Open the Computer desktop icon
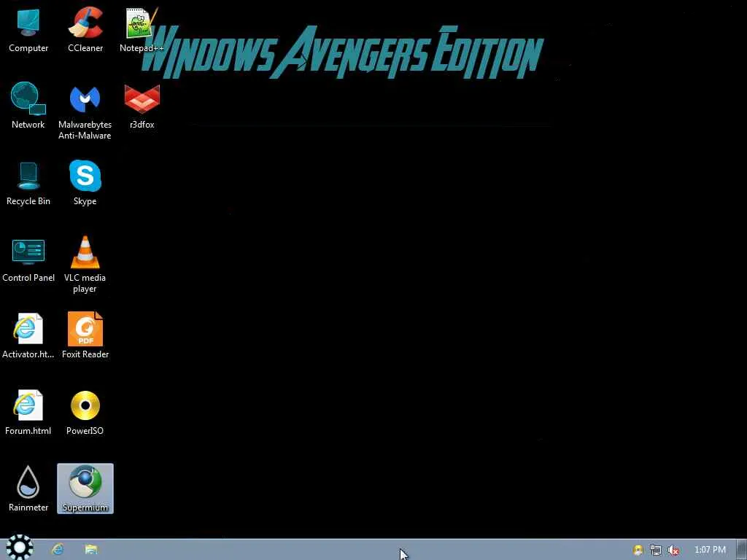This screenshot has width=747, height=560. pos(28,29)
